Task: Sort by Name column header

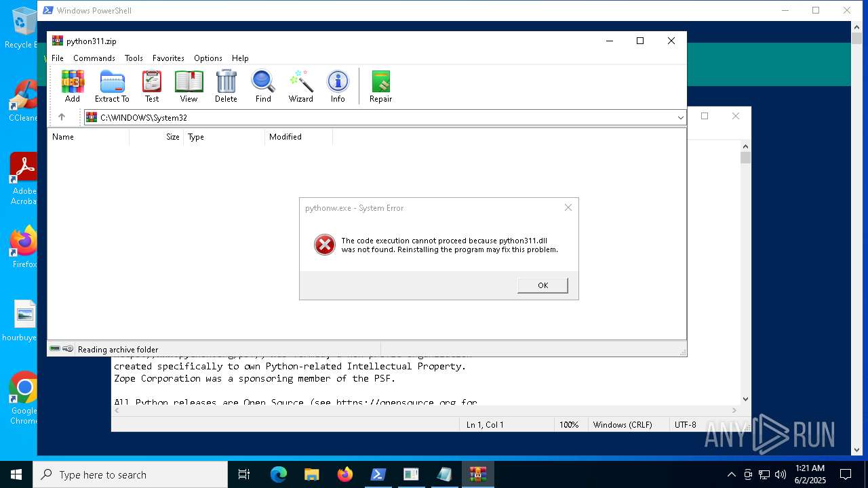Action: coord(89,137)
